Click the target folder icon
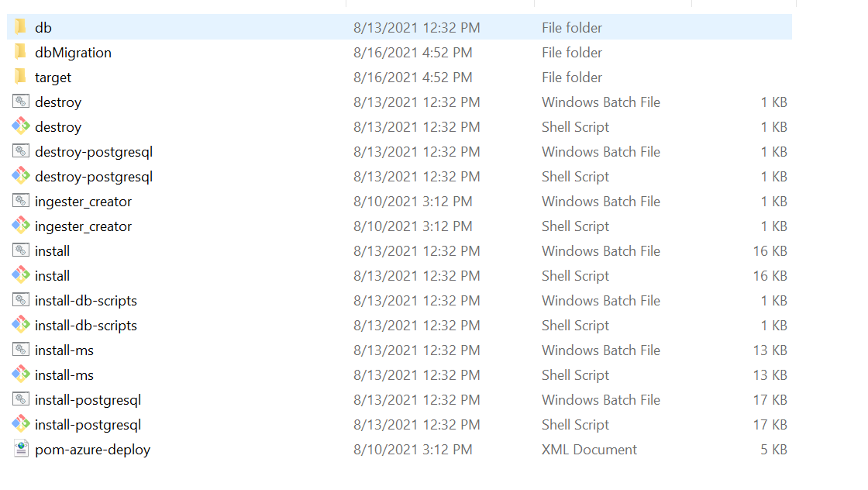868x490 pixels. (x=21, y=78)
